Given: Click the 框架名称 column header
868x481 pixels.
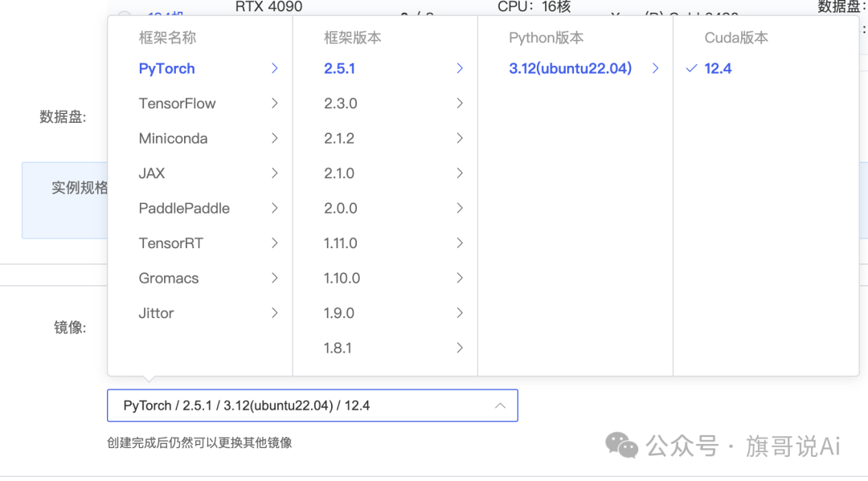Looking at the screenshot, I should tap(167, 38).
